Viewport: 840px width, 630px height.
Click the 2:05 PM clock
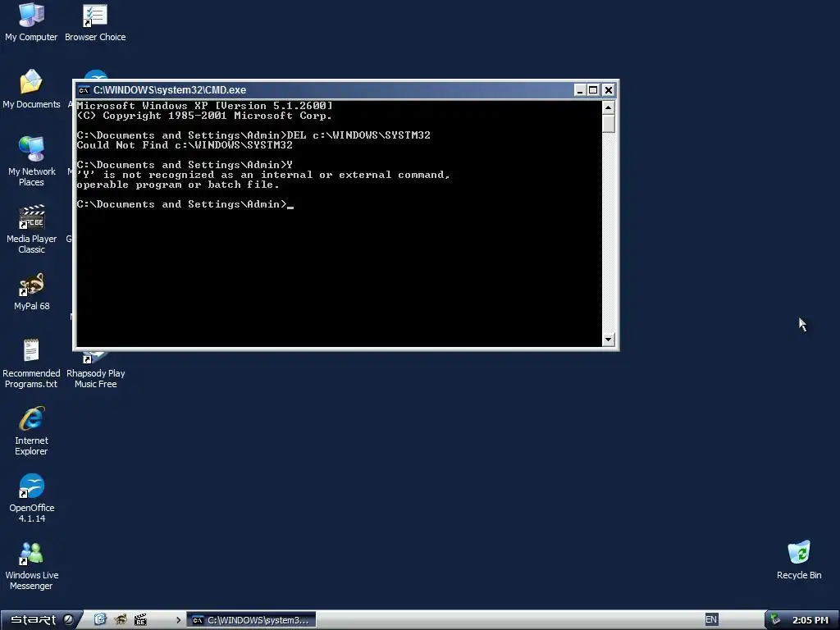[x=810, y=620]
